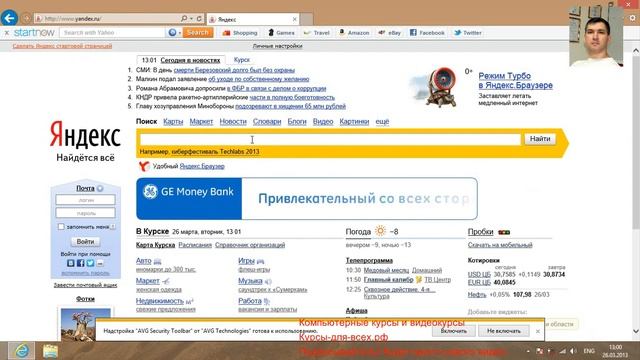This screenshot has height=360, width=640.
Task: Sign in with Facebook icon
Action: (x=81, y=263)
